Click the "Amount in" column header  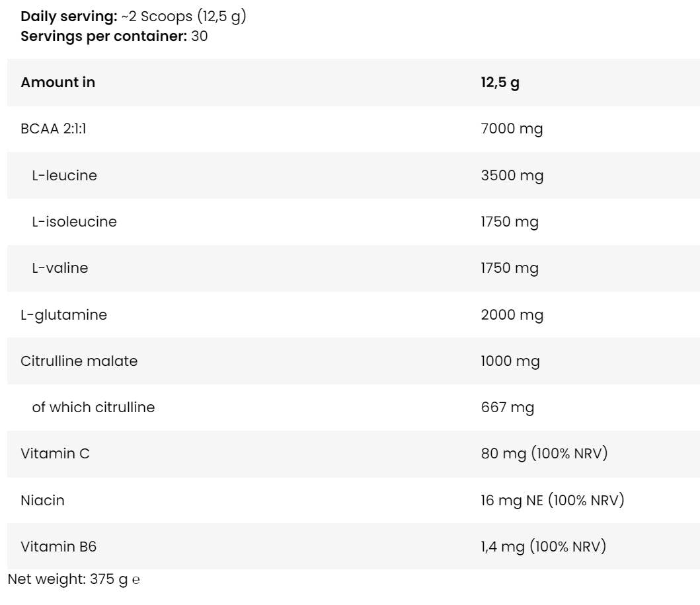[x=58, y=83]
